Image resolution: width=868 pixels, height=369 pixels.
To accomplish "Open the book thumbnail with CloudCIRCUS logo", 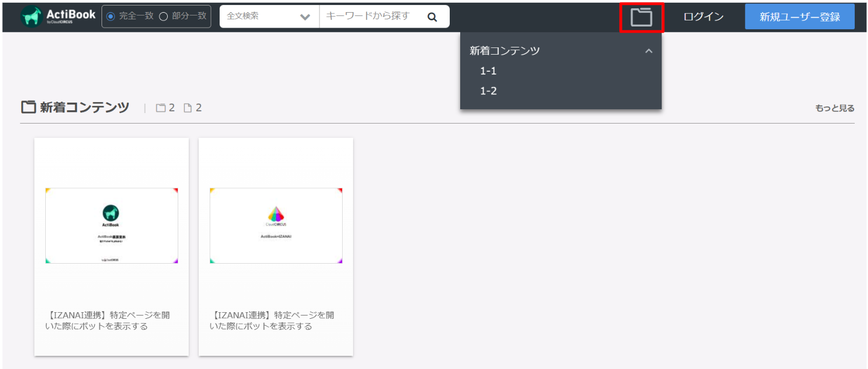I will (x=276, y=226).
